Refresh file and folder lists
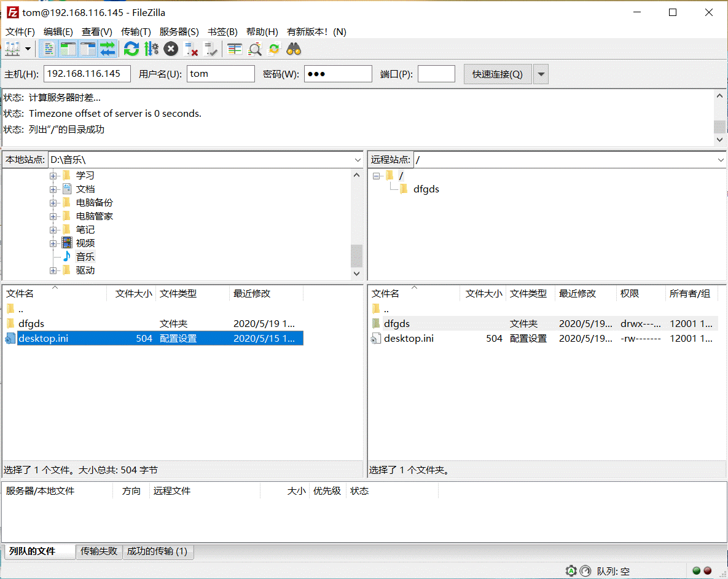The image size is (728, 579). tap(131, 49)
